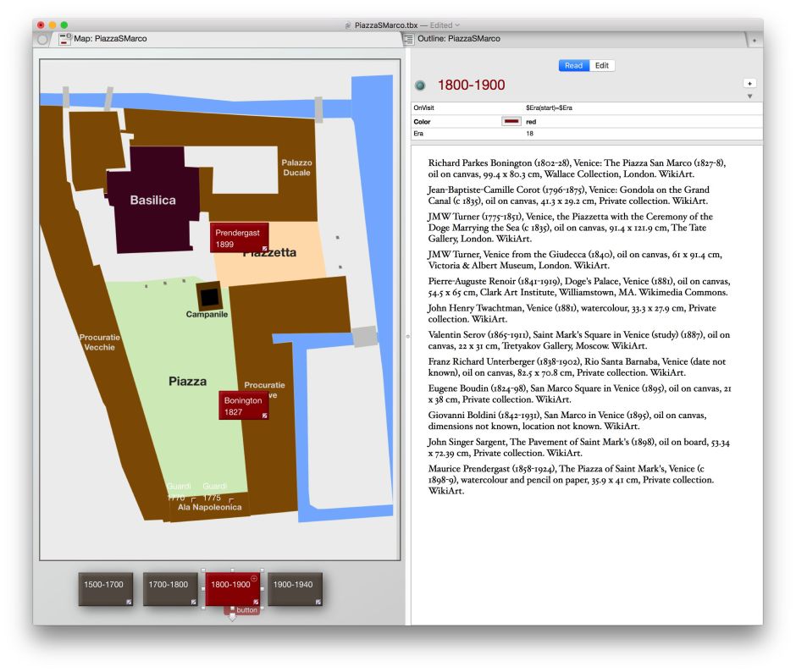796x672 pixels.
Task: Switch text pane to Read mode
Action: click(573, 65)
